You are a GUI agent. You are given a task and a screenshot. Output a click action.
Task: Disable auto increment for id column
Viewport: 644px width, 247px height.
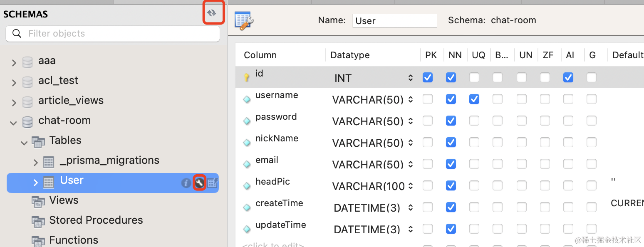click(x=568, y=77)
